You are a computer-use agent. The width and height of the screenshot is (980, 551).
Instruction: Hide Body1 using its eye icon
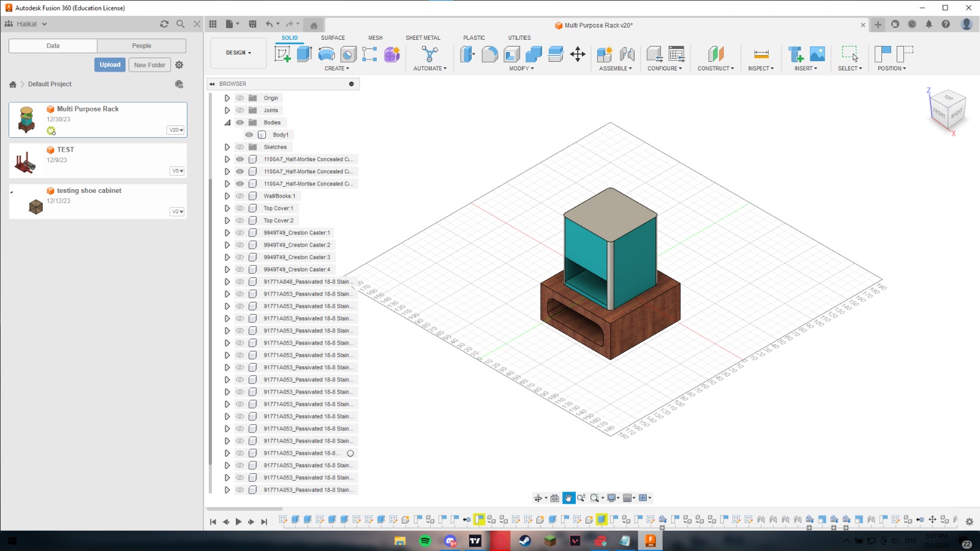click(249, 135)
